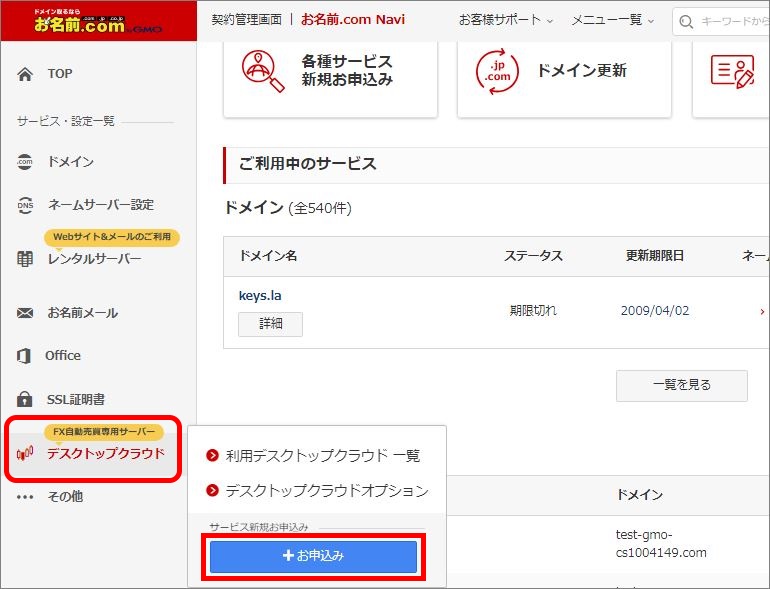Image resolution: width=770 pixels, height=589 pixels.
Task: Click the ドメイン名 column header
Action: point(268,256)
